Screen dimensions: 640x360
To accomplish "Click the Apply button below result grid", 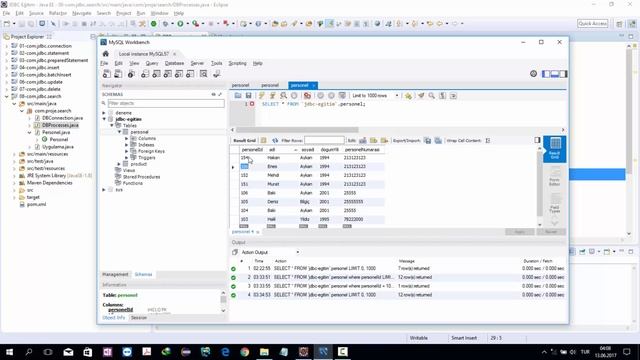I will pos(520,232).
